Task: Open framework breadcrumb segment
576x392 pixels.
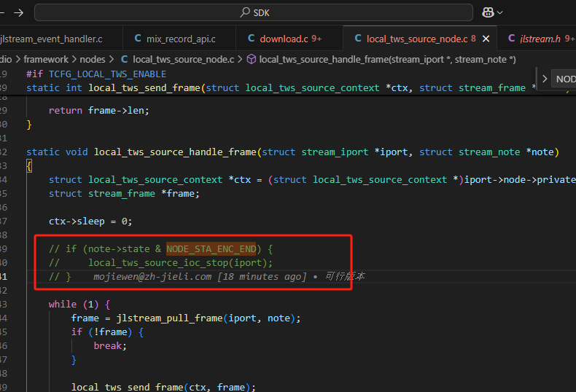Action: [x=46, y=60]
